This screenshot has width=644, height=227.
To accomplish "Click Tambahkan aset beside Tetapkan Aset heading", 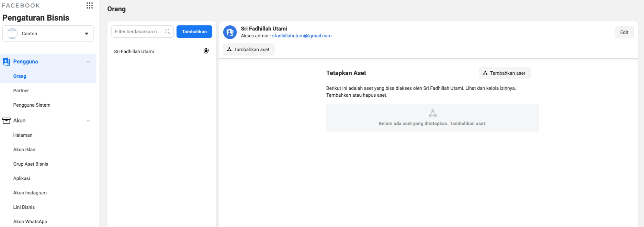I will tap(505, 73).
